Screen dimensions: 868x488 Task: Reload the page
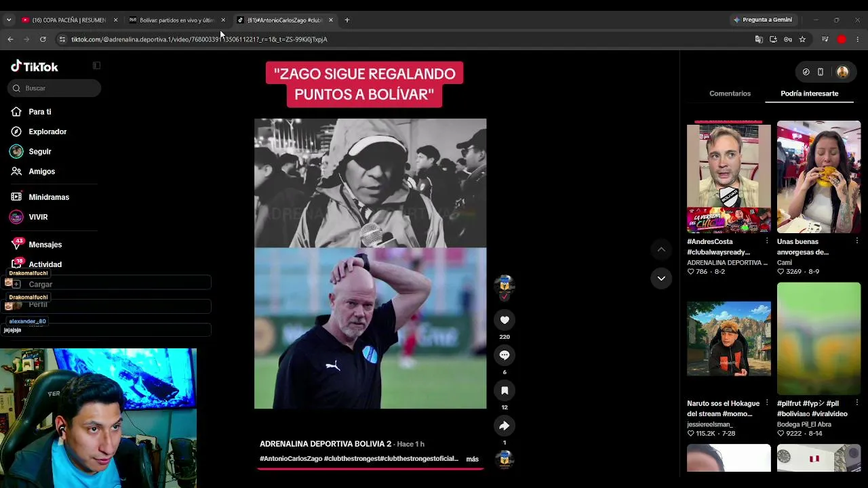click(43, 39)
